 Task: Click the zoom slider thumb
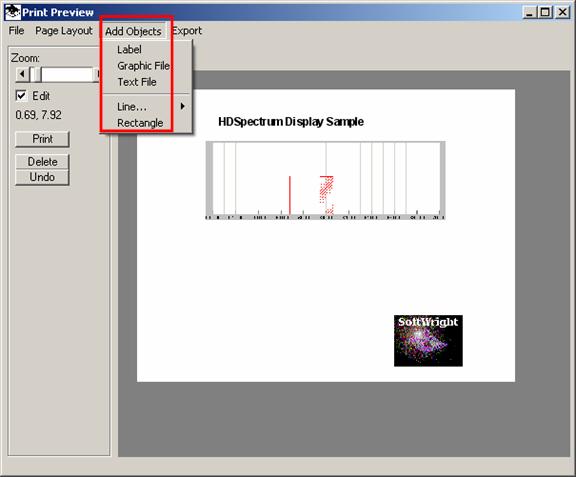coord(35,74)
